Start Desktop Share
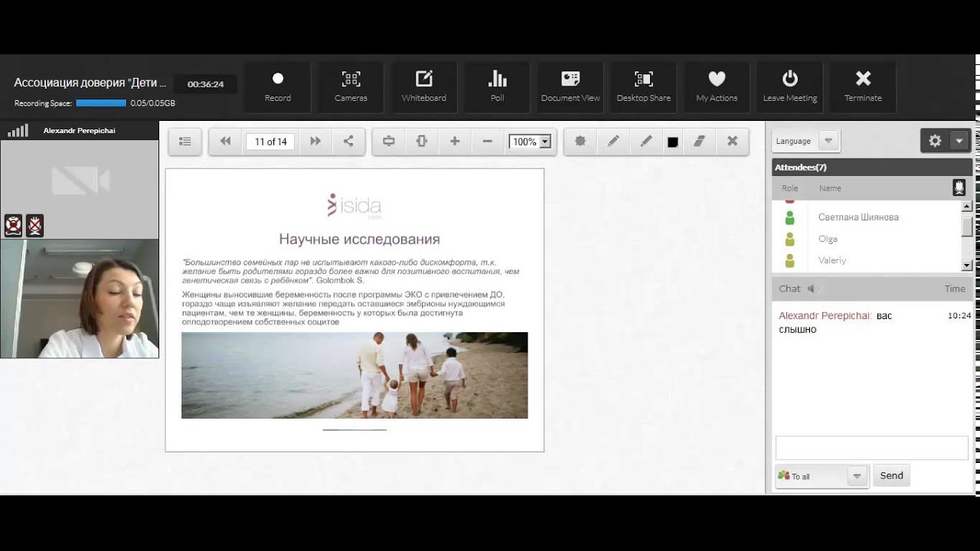This screenshot has height=551, width=980. click(644, 87)
